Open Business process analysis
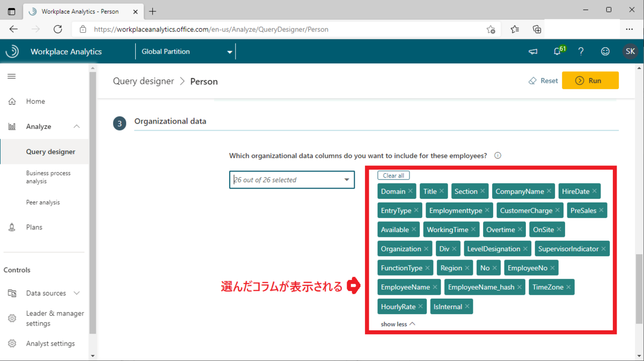 coord(48,177)
